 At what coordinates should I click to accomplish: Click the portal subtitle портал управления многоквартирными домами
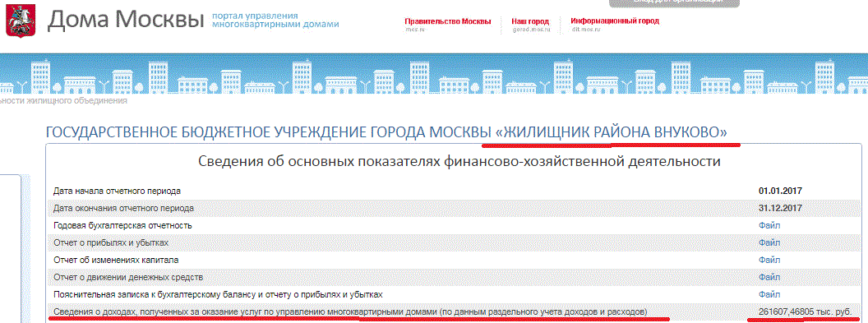tap(275, 20)
